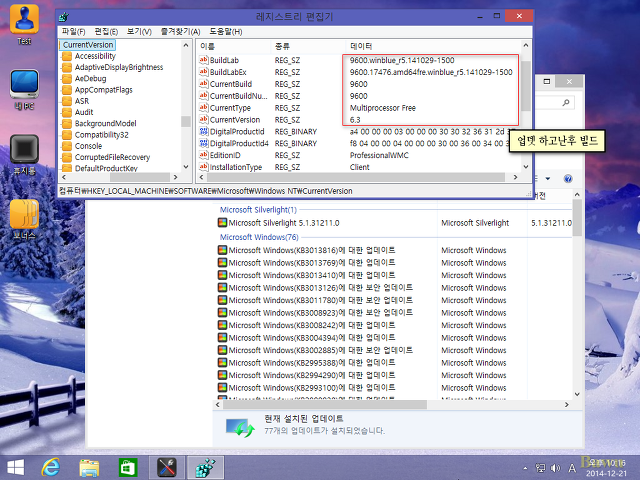
Task: Open the 보너스 folder on desktop
Action: [x=24, y=219]
